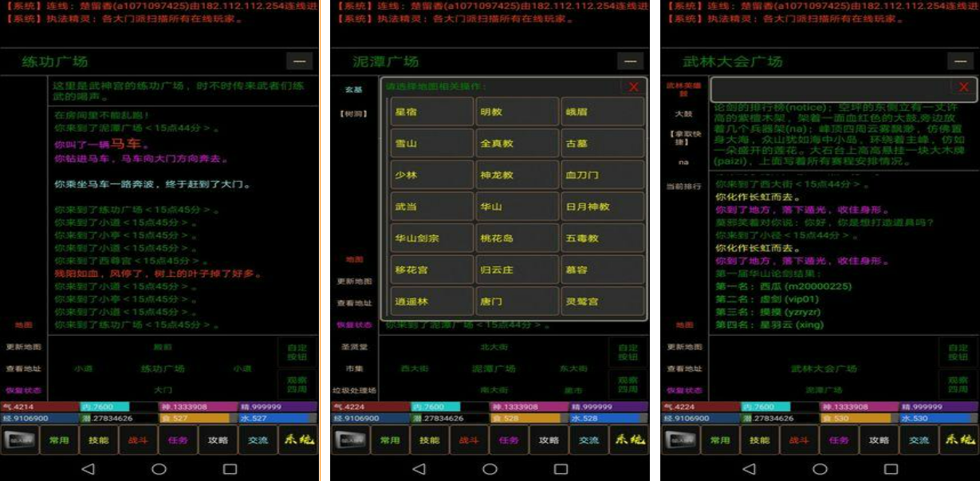Tap the 气 4214 red health bar
980x481 pixels.
click(x=32, y=407)
